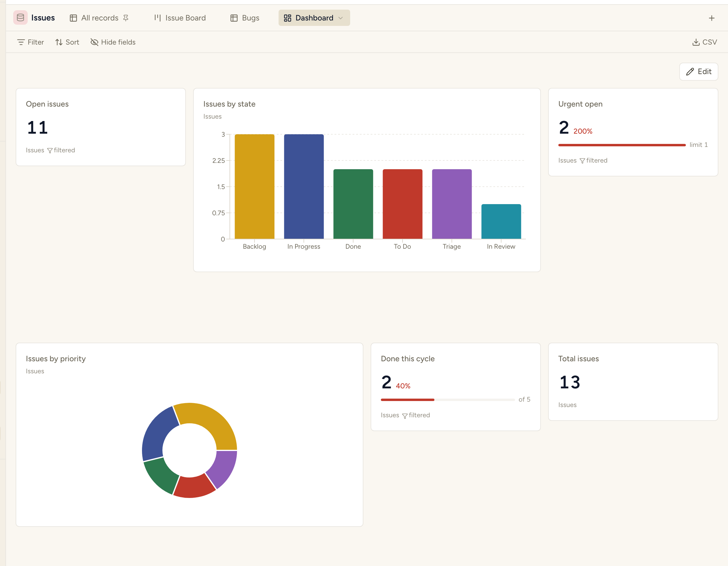
Task: Expand the Dashboard tab chevron menu
Action: coord(340,18)
